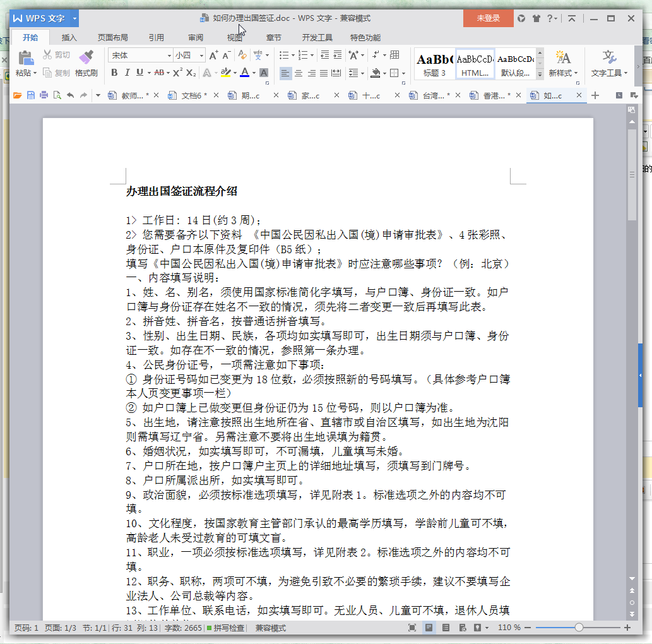Screen dimensions: 652x644
Task: Increase font size with A+ icon
Action: 213,55
